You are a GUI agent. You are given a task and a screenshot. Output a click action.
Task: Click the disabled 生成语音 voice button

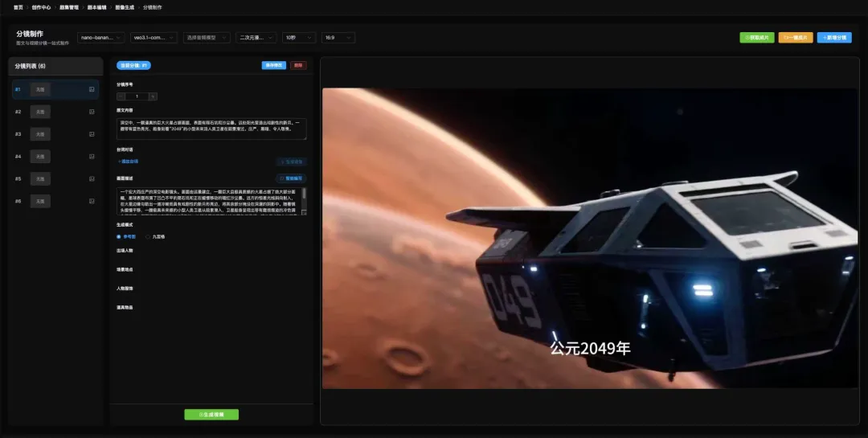coord(291,162)
